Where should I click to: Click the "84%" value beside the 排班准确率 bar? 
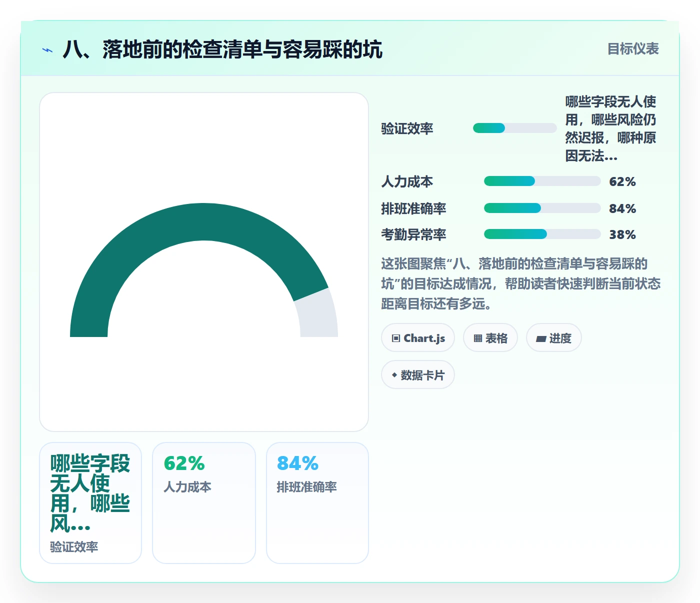622,208
